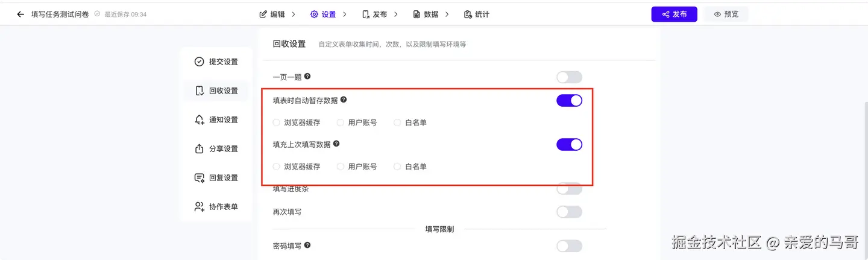Click help icon beside 填充上次填写数据
Screen dimensions: 868x260
(336, 144)
